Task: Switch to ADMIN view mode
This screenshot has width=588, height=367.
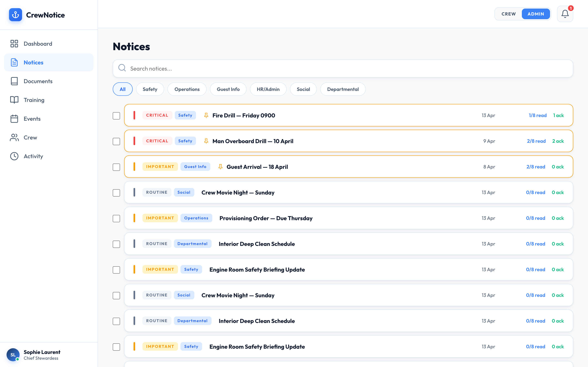Action: pos(536,14)
